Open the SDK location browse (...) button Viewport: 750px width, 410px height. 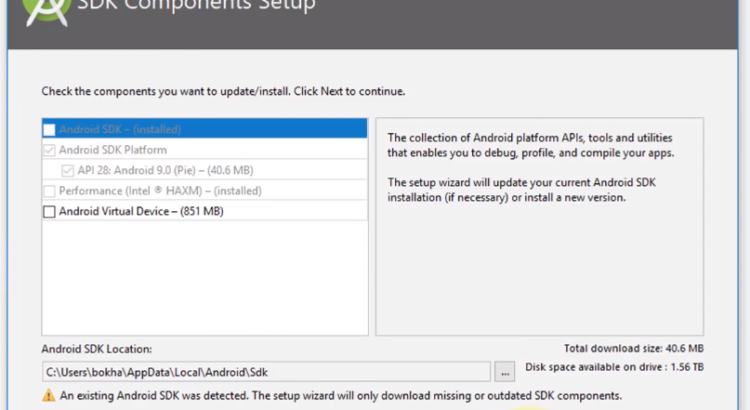pos(505,372)
